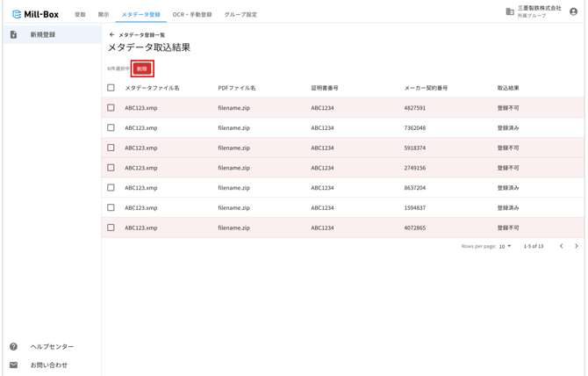Click the メタデータファイル名 column header
588x376 pixels.
(x=152, y=88)
